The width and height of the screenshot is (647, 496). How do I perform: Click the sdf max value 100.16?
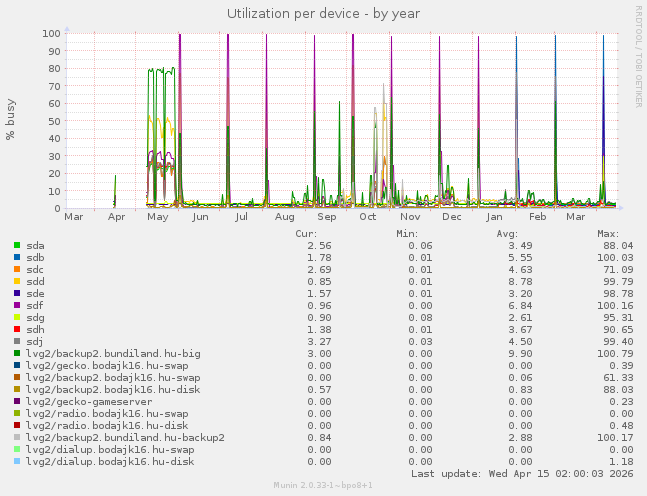click(615, 306)
